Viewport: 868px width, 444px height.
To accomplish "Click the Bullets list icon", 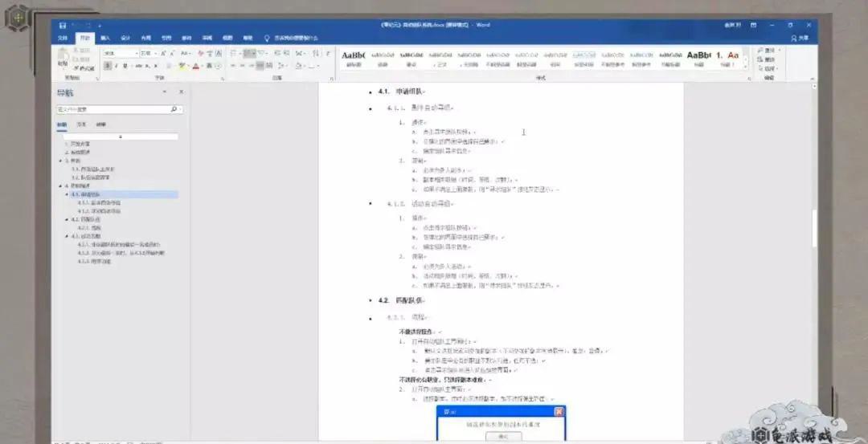I will (234, 53).
